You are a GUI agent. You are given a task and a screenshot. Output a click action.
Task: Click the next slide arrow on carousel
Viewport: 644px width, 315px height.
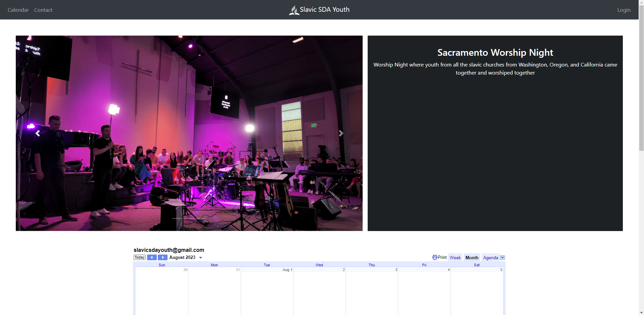click(x=341, y=133)
